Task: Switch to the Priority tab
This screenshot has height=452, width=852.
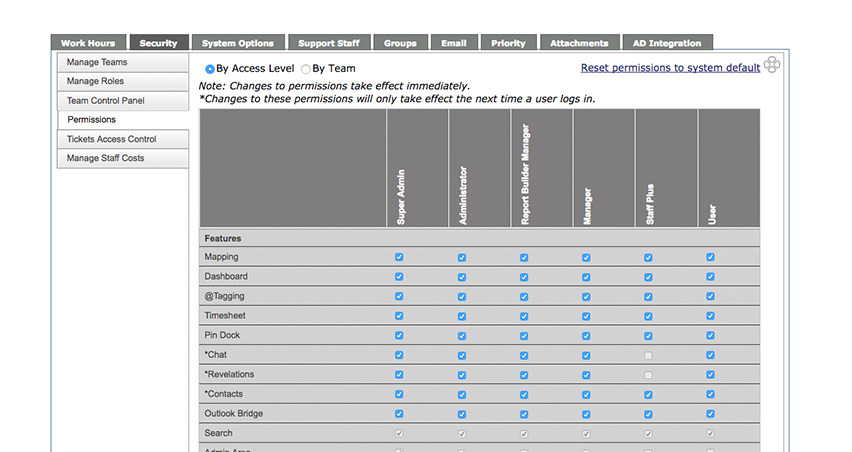Action: pos(509,42)
